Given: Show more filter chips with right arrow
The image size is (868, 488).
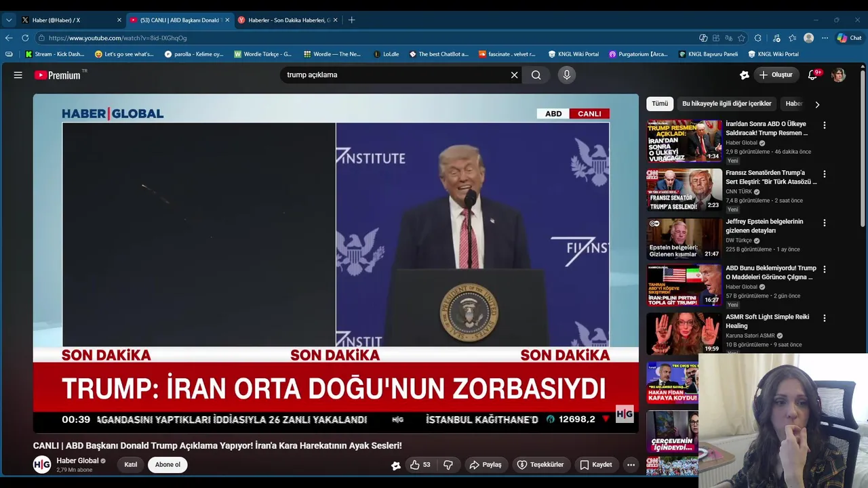Looking at the screenshot, I should [x=817, y=104].
